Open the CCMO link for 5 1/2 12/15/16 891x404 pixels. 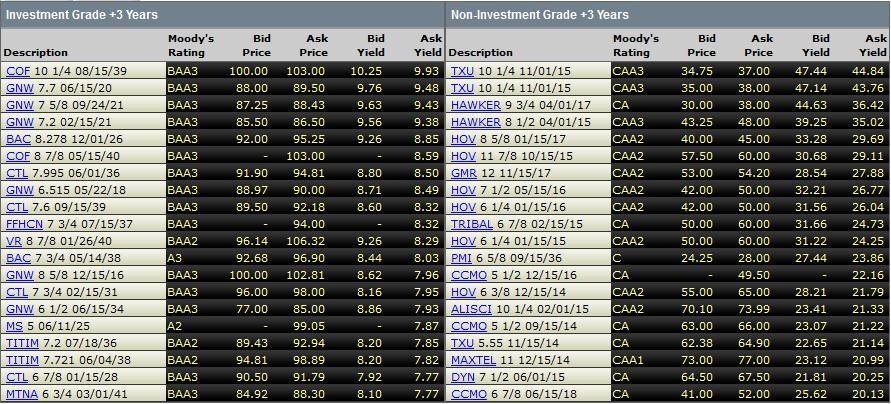pyautogui.click(x=469, y=275)
